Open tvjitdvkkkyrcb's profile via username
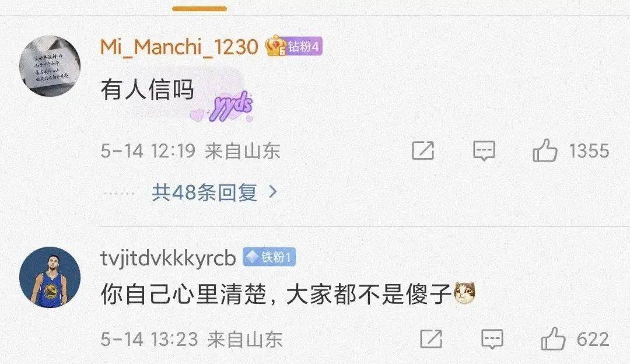The height and width of the screenshot is (364, 630). [x=168, y=258]
